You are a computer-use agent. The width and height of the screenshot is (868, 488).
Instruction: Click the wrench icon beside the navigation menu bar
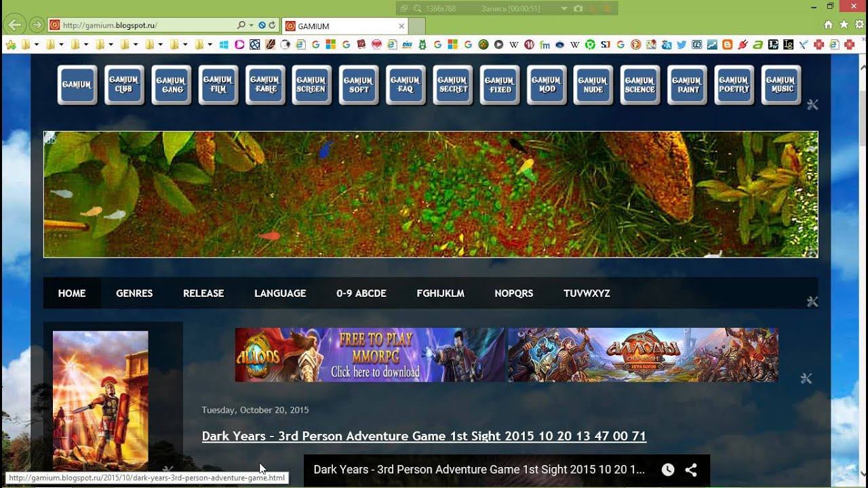[812, 302]
